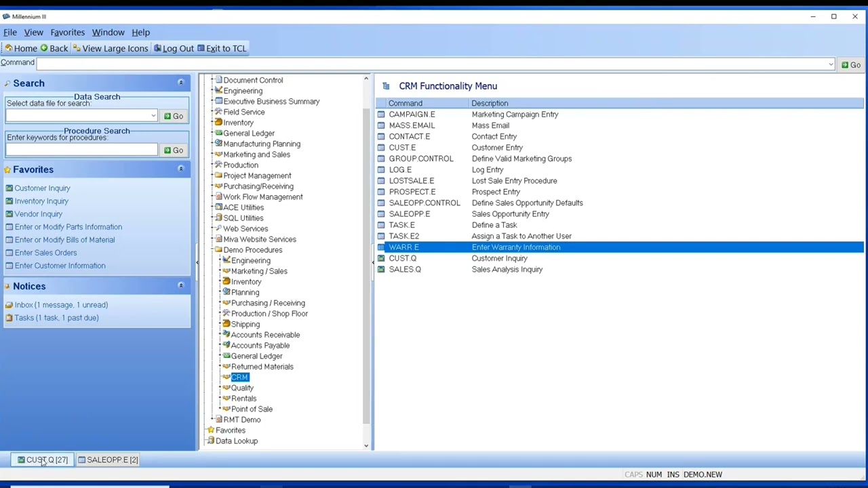Click the Home toolbar button
The width and height of the screenshot is (868, 488).
coord(20,48)
